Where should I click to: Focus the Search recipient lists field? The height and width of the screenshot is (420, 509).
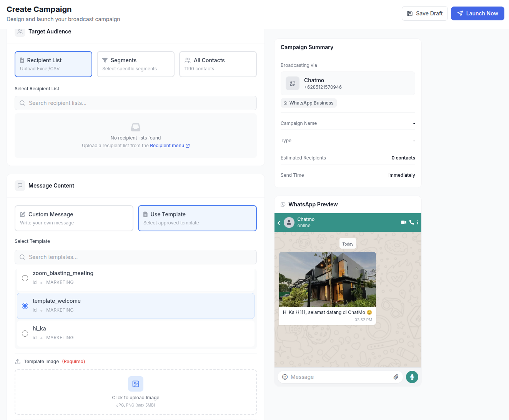pos(136,103)
